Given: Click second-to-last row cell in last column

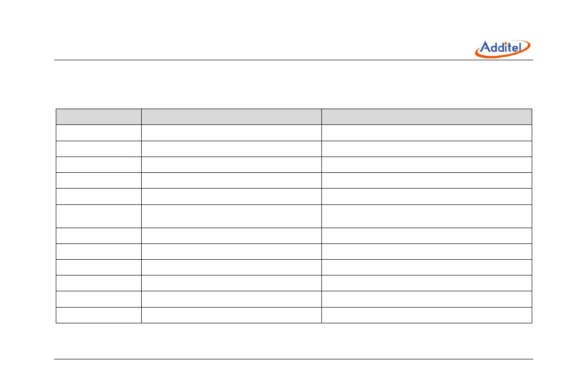Looking at the screenshot, I should pos(427,299).
